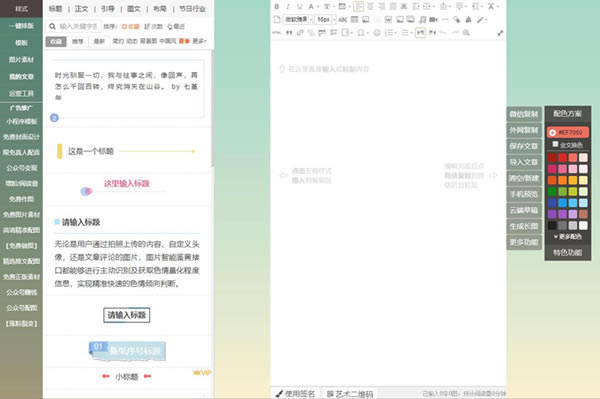Open the 图文 style tab
This screenshot has height=399, width=600.
click(134, 9)
